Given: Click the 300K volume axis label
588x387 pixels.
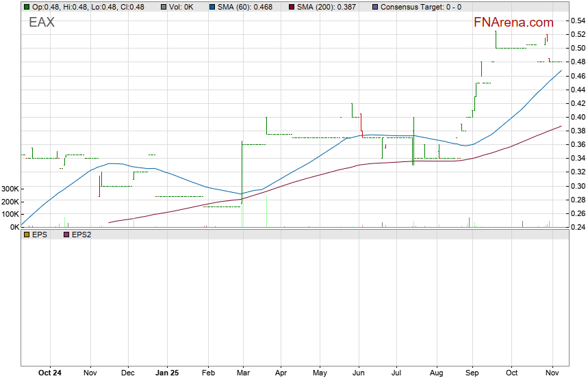Looking at the screenshot, I should [x=10, y=189].
